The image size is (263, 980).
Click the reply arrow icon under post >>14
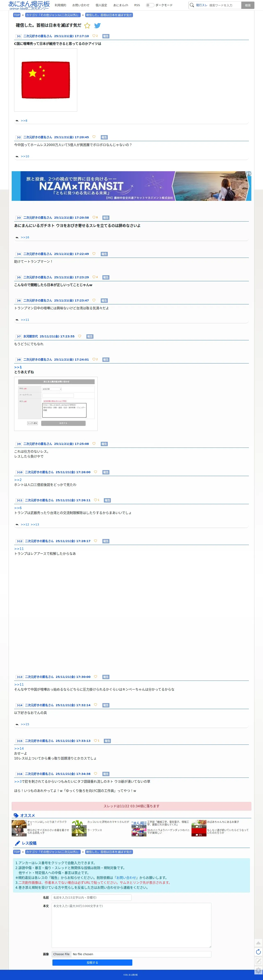point(17,724)
